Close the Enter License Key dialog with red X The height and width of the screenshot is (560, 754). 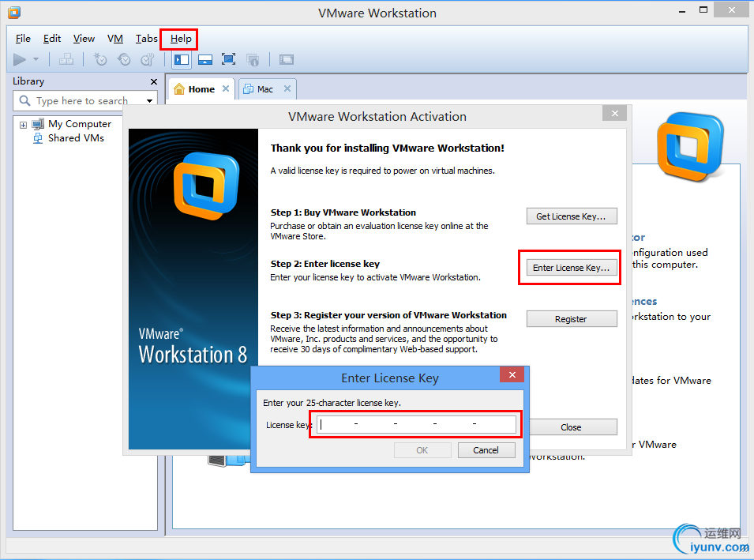[x=512, y=374]
